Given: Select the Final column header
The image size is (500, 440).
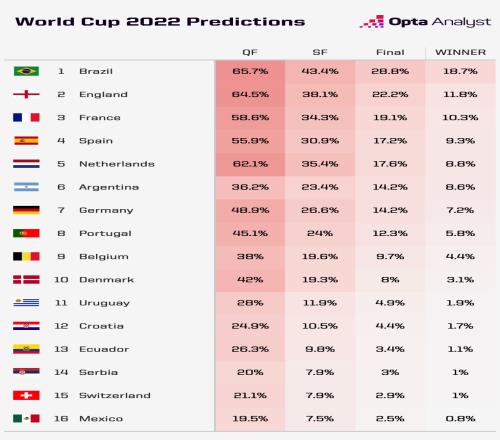Looking at the screenshot, I should pyautogui.click(x=390, y=52).
